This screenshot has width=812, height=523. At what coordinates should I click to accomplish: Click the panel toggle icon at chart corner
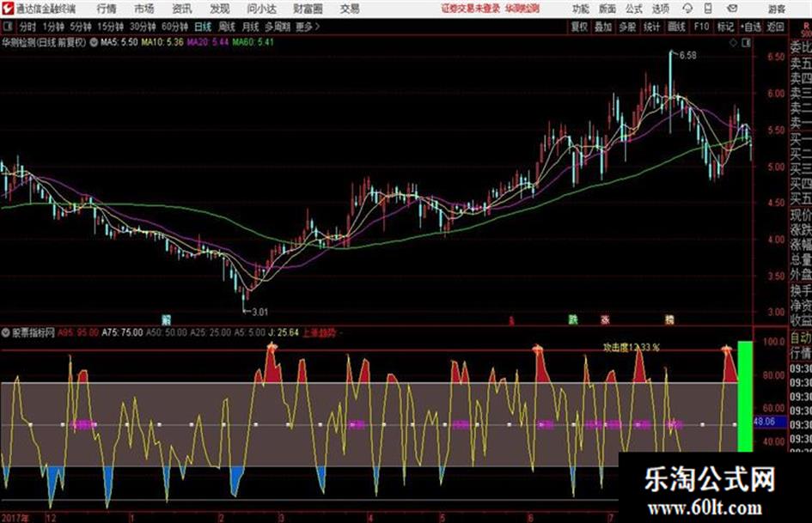[746, 43]
